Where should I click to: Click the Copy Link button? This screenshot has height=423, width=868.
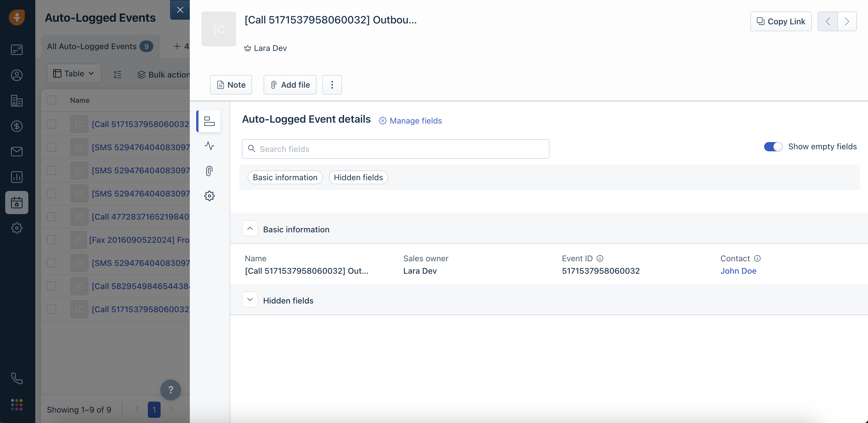[x=780, y=22]
